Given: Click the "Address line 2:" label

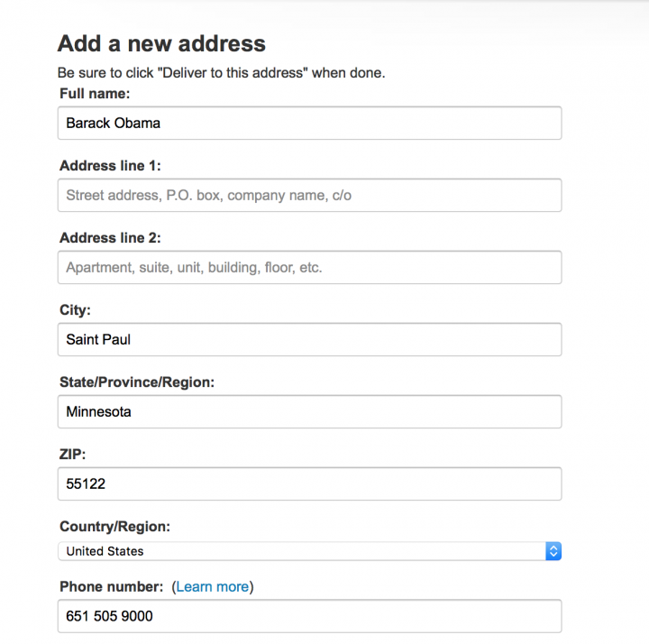Looking at the screenshot, I should 110,238.
